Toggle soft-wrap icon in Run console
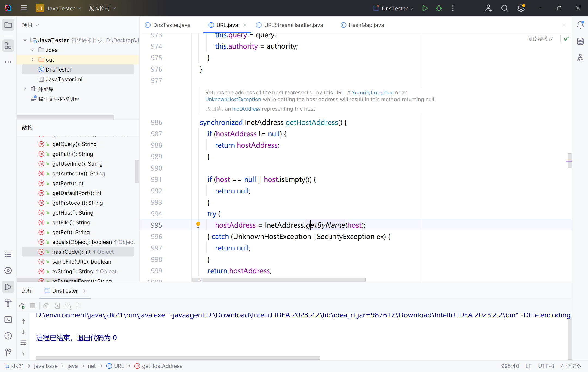The width and height of the screenshot is (588, 372). pyautogui.click(x=23, y=343)
